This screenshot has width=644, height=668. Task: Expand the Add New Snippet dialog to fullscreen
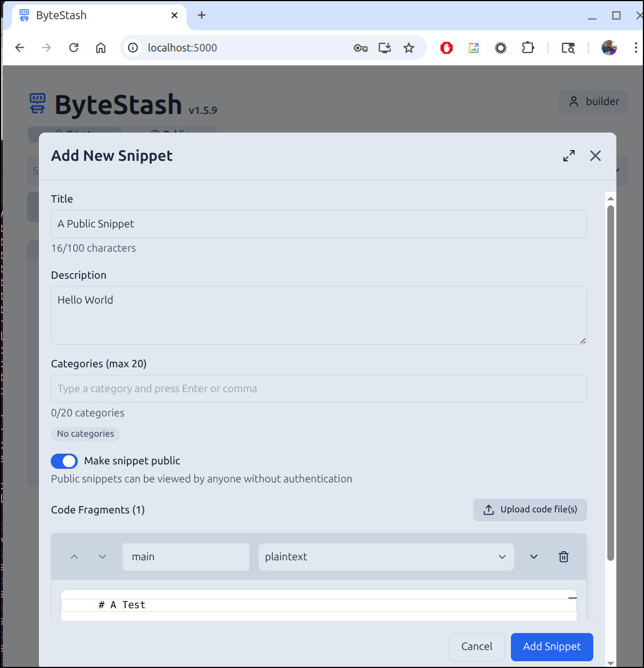(568, 156)
